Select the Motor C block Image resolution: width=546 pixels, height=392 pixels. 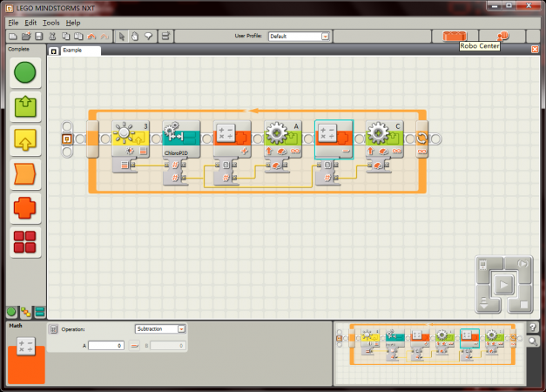tap(384, 136)
